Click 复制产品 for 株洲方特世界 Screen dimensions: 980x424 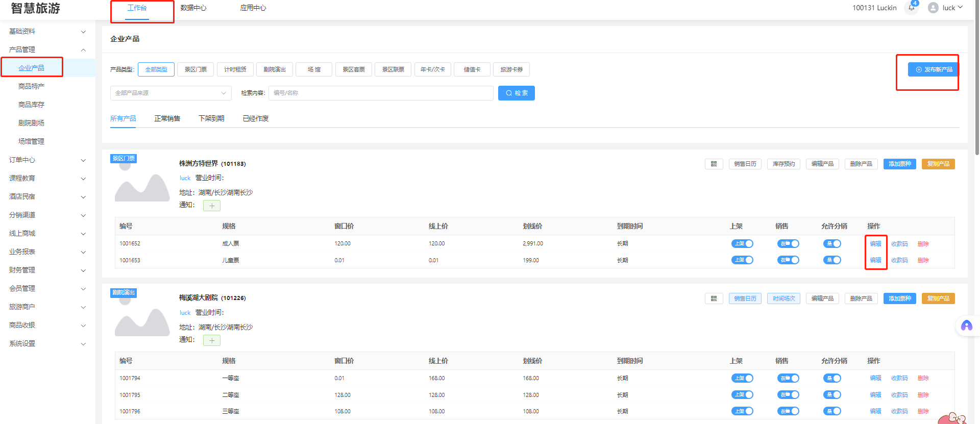tap(938, 164)
